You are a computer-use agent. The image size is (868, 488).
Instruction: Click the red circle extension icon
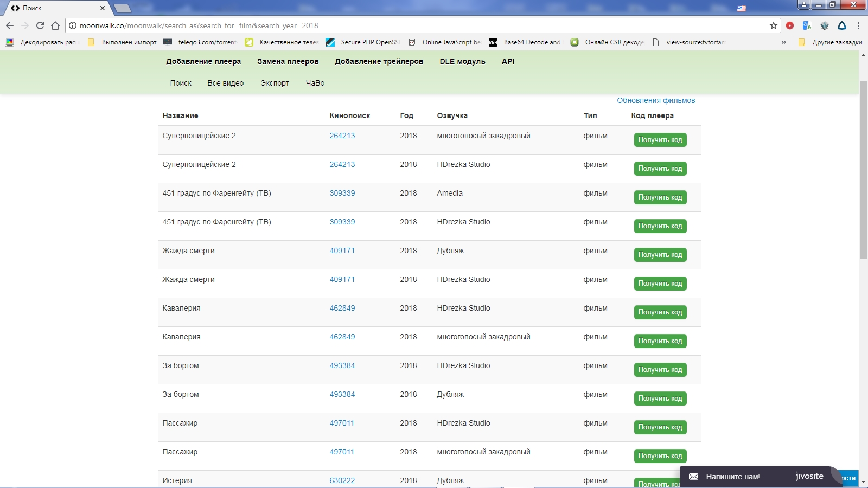click(790, 25)
